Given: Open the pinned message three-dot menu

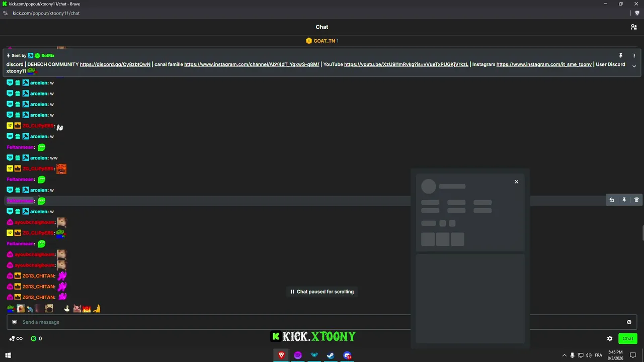Looking at the screenshot, I should coord(634,56).
